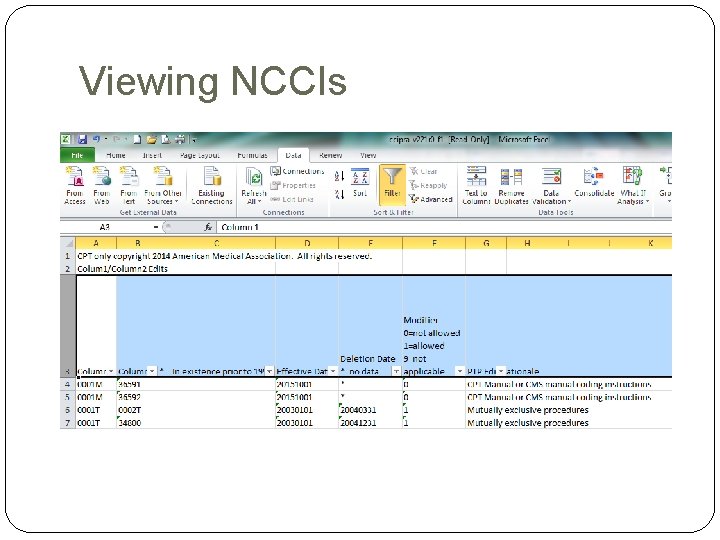Open the filter dropdown on Modifier header
This screenshot has width=720, height=540.
(459, 371)
